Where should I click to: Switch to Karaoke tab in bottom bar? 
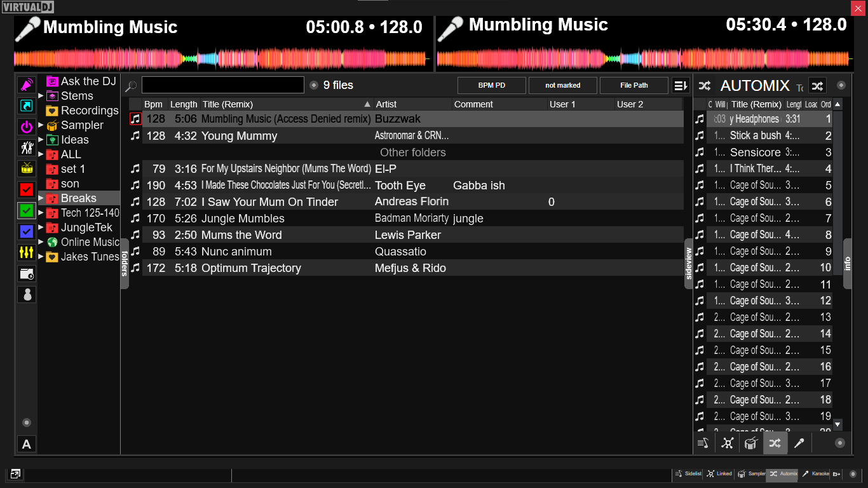click(815, 474)
